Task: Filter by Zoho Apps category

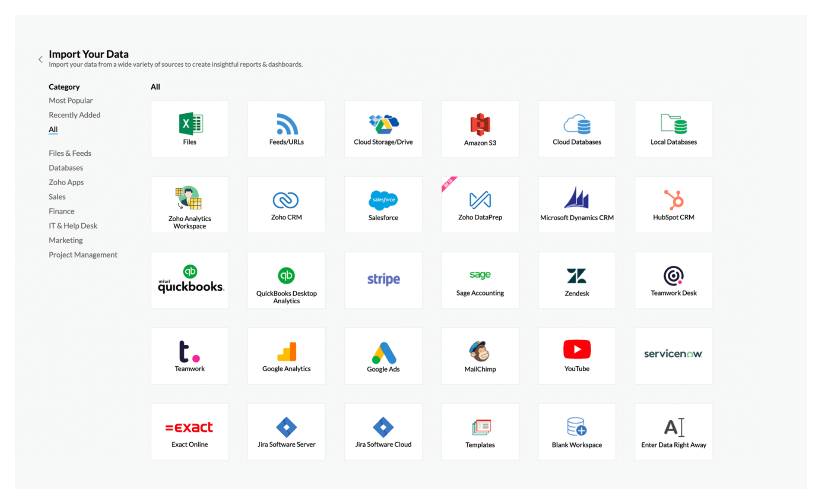Action: click(66, 182)
